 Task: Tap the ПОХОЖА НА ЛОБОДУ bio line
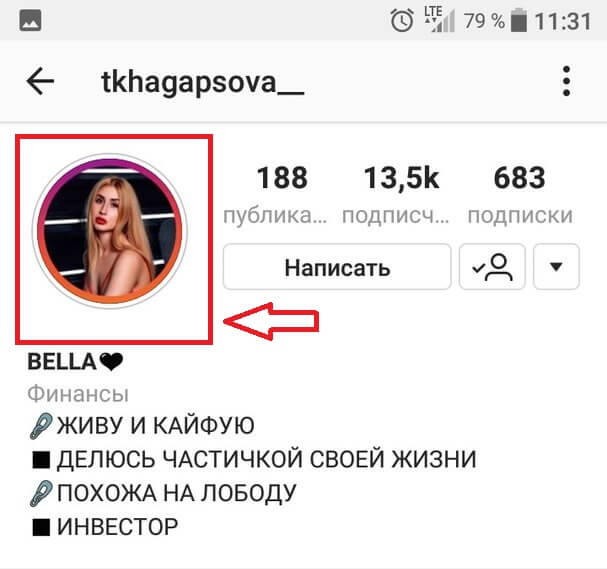176,493
